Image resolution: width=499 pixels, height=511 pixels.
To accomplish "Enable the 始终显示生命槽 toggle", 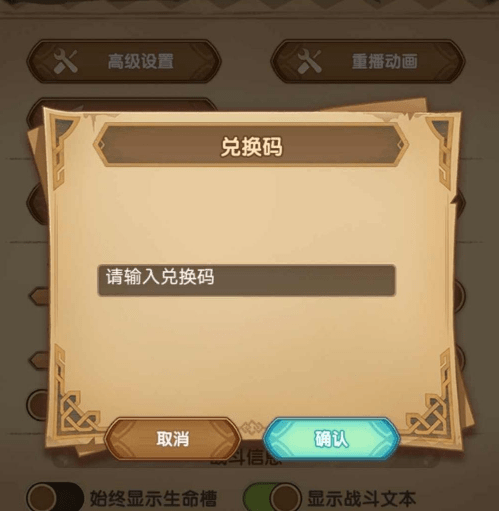I will (x=55, y=498).
